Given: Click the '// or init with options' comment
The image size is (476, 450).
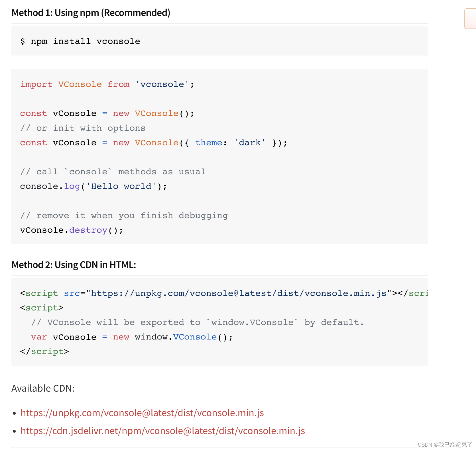Looking at the screenshot, I should tap(83, 128).
